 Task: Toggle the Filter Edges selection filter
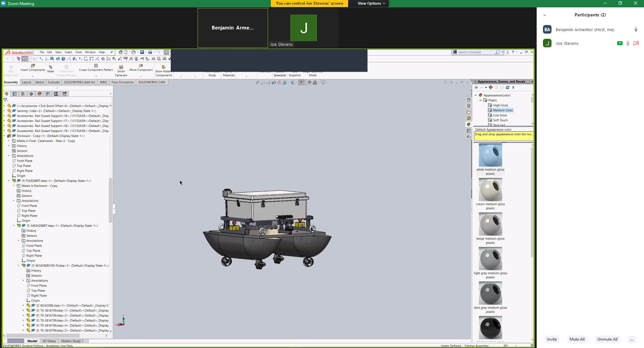[x=46, y=59]
